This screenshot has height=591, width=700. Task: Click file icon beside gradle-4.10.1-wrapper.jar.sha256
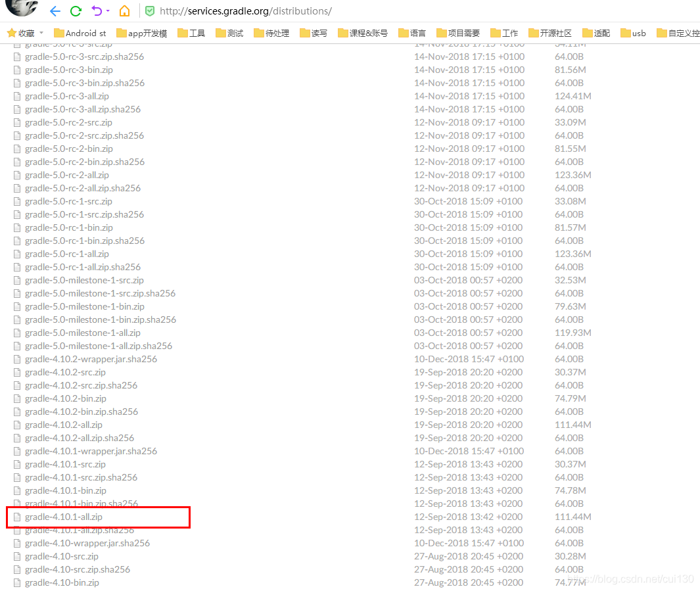[x=17, y=451]
